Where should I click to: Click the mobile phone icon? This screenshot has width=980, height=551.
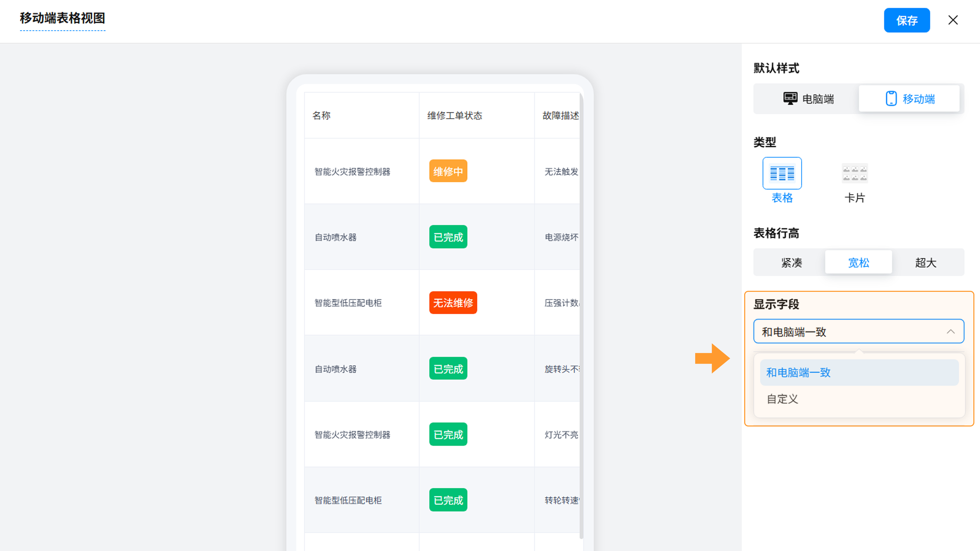891,98
